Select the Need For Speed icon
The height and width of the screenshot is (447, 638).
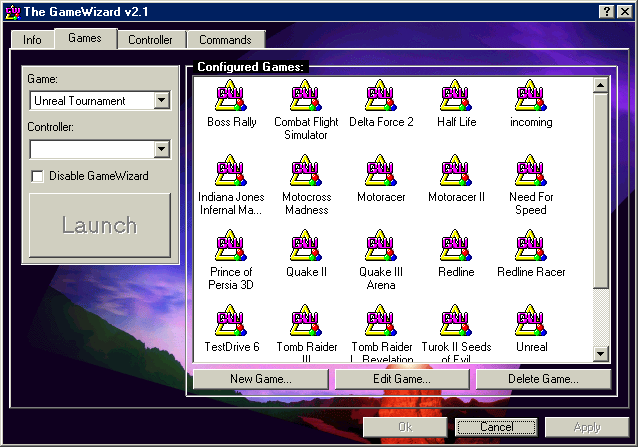click(531, 170)
